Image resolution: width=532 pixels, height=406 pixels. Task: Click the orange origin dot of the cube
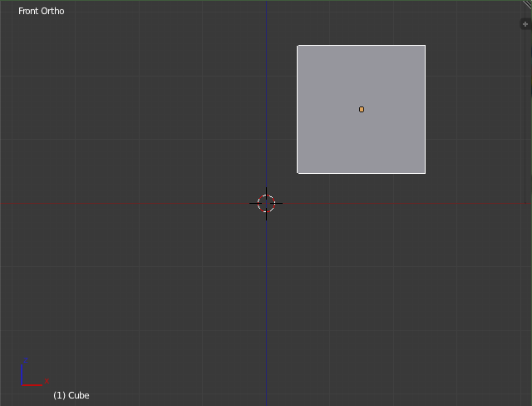pyautogui.click(x=362, y=109)
